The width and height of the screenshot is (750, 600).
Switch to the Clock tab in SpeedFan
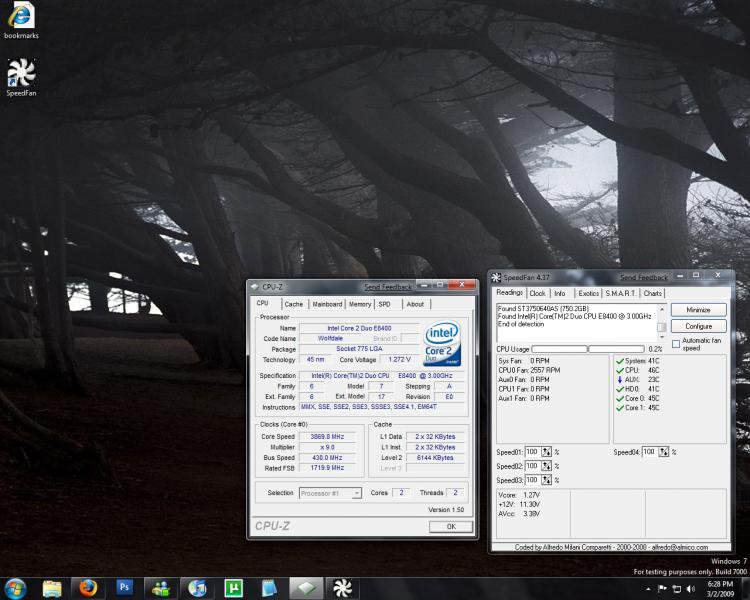pos(537,293)
